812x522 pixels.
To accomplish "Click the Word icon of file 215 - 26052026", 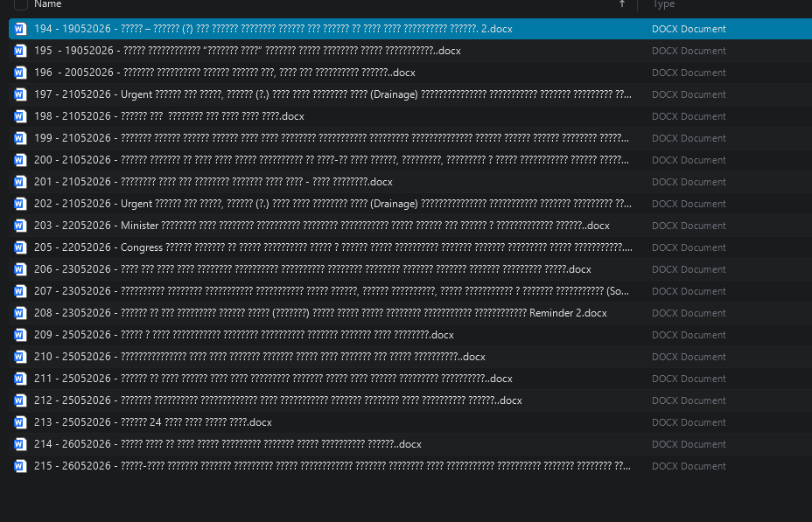I will point(20,466).
